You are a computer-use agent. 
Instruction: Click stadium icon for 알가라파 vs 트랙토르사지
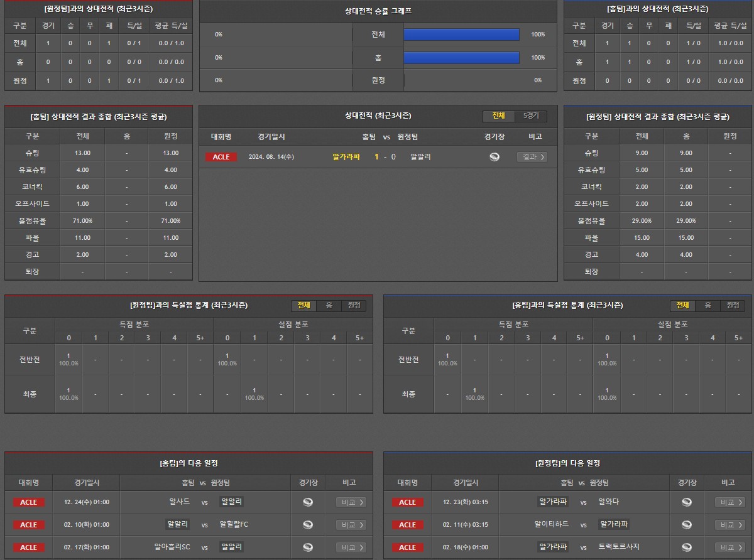pyautogui.click(x=687, y=547)
